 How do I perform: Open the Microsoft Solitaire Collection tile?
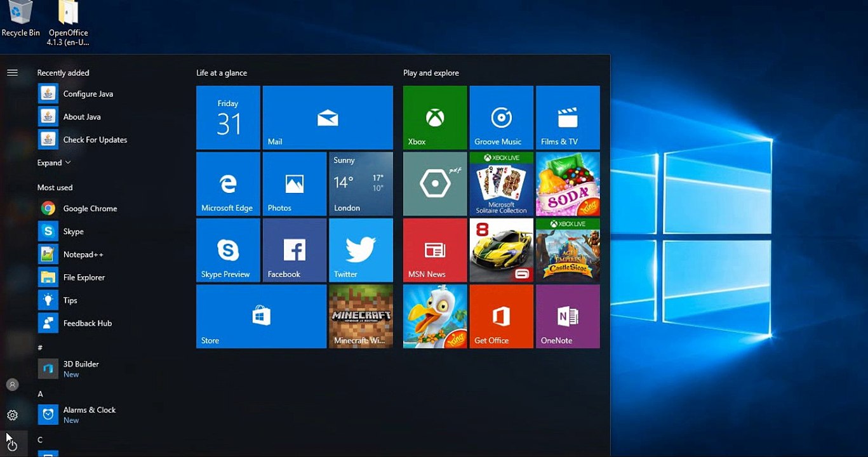pos(502,184)
